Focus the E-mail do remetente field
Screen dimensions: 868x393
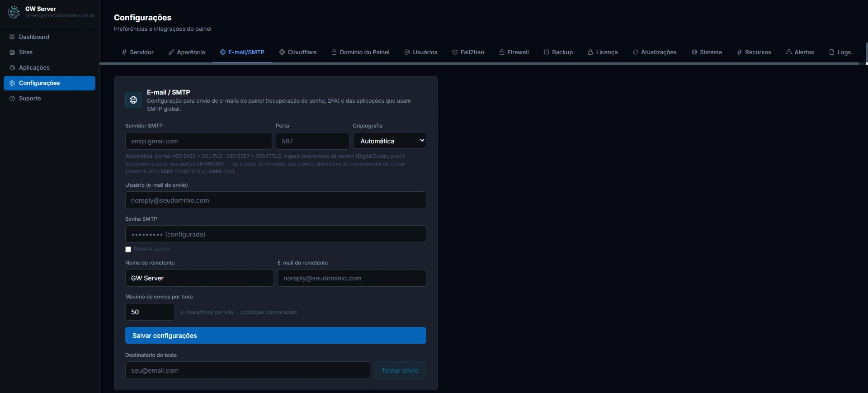click(x=352, y=278)
